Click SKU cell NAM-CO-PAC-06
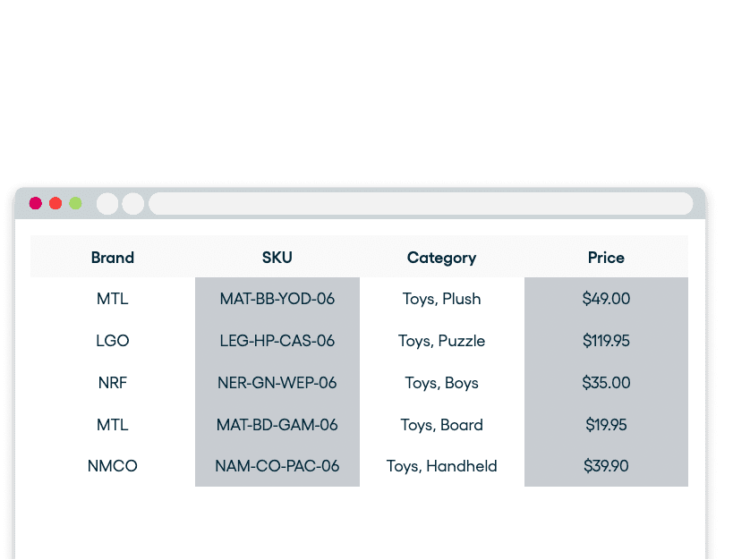 (x=277, y=466)
